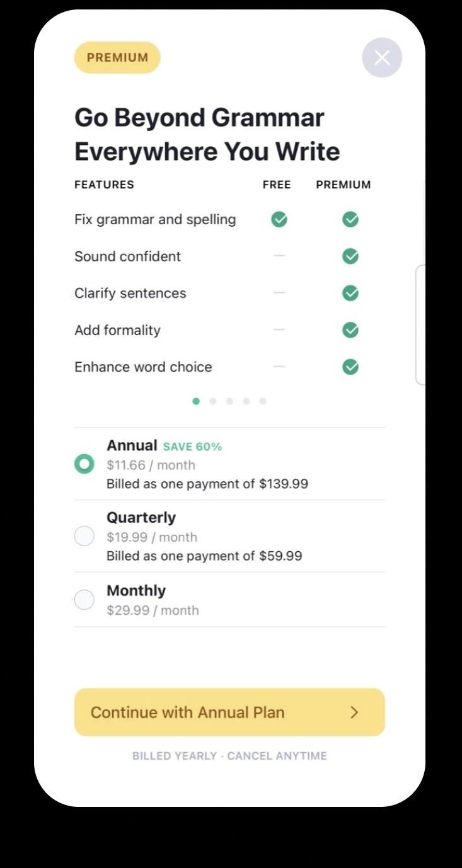This screenshot has width=462, height=868.
Task: Select the Annual plan radio button
Action: point(84,464)
